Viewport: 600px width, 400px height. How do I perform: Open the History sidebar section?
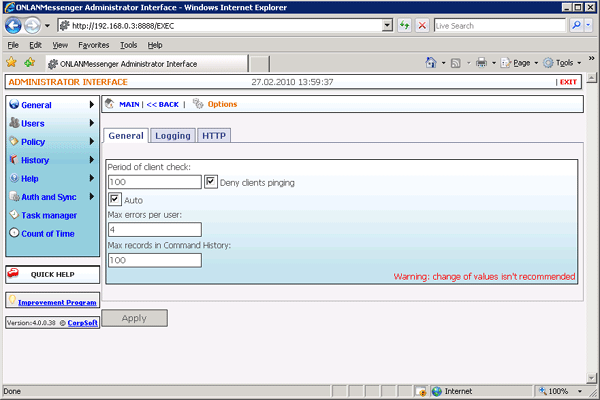[x=35, y=160]
